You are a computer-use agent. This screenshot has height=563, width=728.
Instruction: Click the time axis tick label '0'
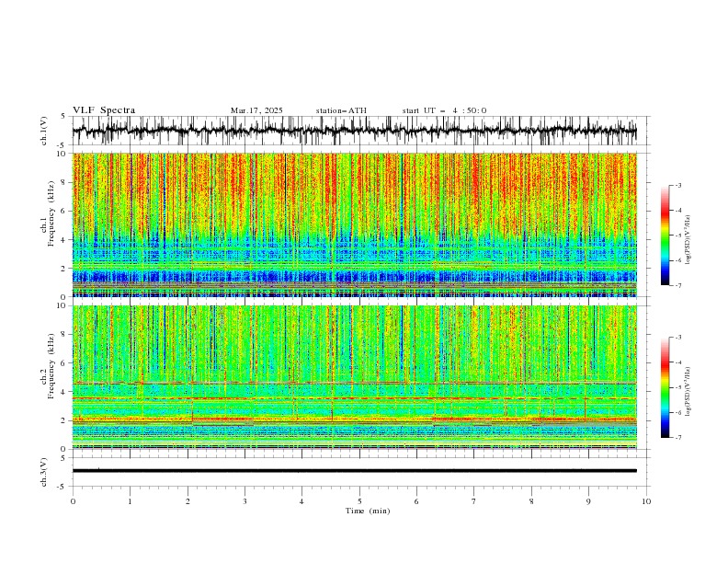(73, 501)
